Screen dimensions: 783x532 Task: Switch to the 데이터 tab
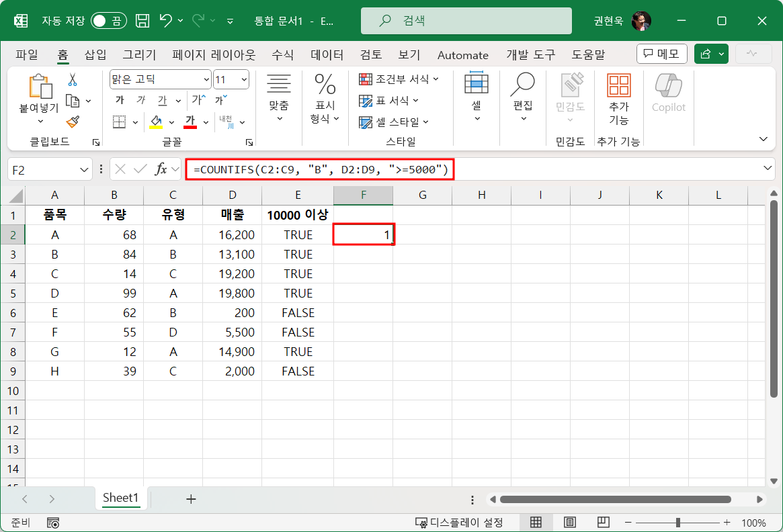coord(327,55)
